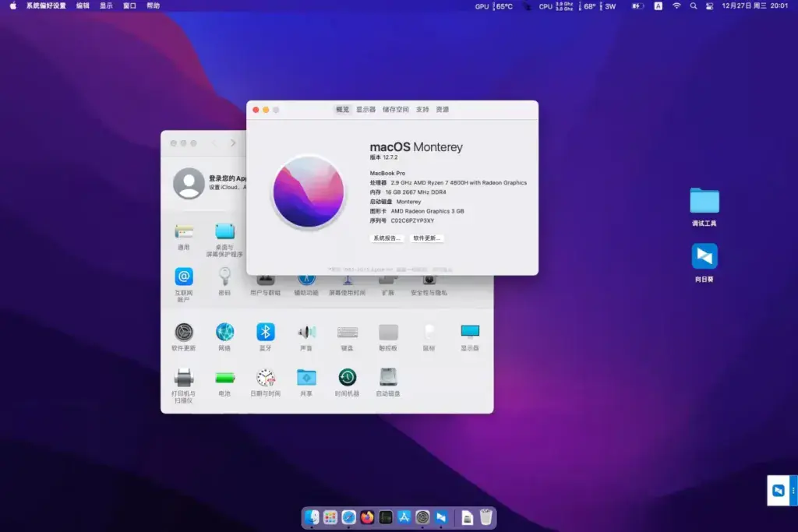This screenshot has width=798, height=532.
Task: Switch to 支持 tab
Action: click(422, 109)
